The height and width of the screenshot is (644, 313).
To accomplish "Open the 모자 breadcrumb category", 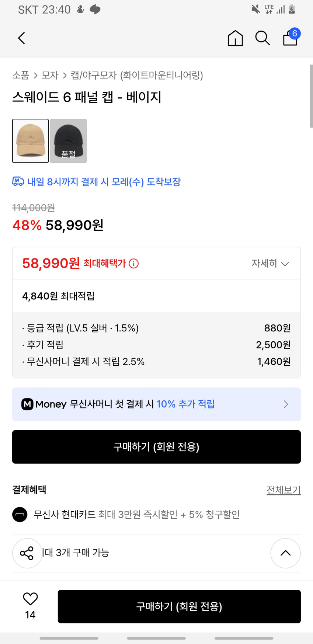I will point(50,75).
